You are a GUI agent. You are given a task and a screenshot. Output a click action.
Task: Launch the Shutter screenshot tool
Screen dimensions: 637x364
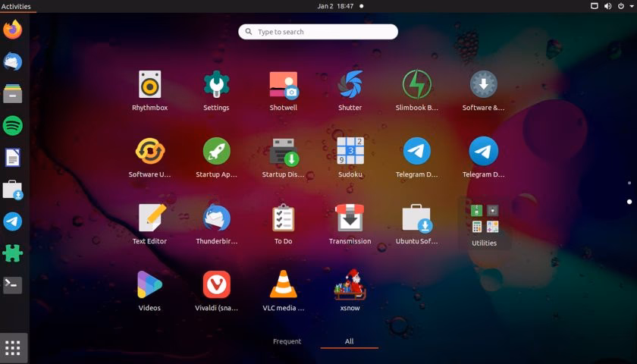(350, 84)
